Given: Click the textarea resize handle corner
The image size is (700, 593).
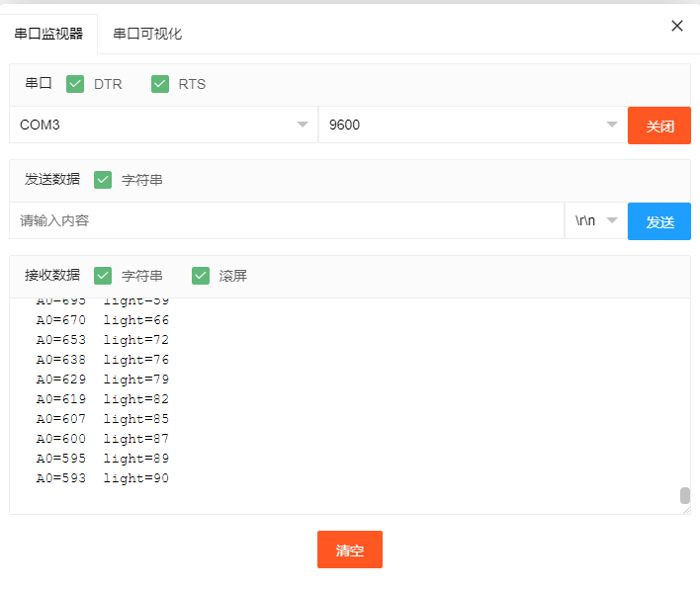Looking at the screenshot, I should [685, 510].
